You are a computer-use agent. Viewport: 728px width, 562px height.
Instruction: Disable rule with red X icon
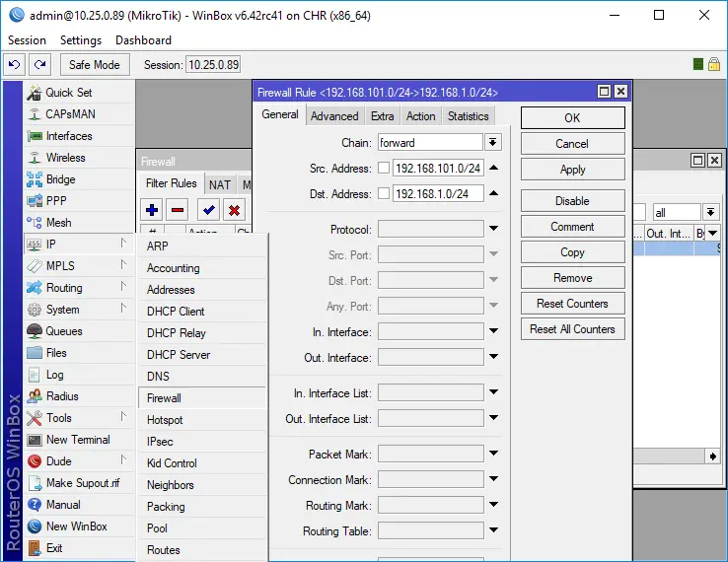point(234,210)
